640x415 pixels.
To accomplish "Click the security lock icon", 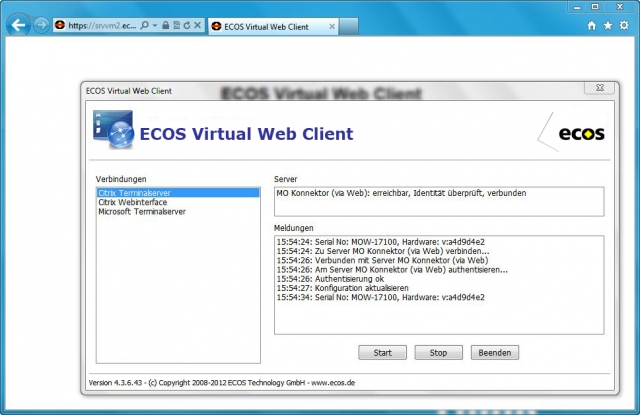I will coord(165,25).
